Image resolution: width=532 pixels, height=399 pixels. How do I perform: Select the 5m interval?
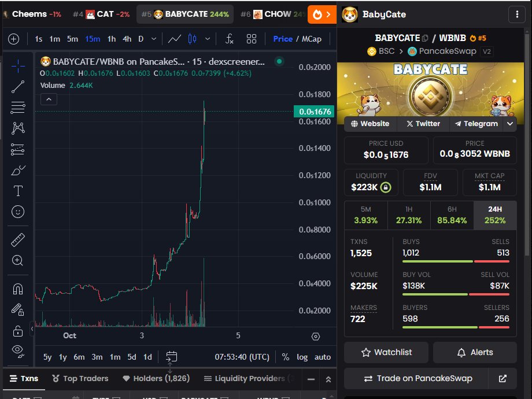(x=72, y=39)
